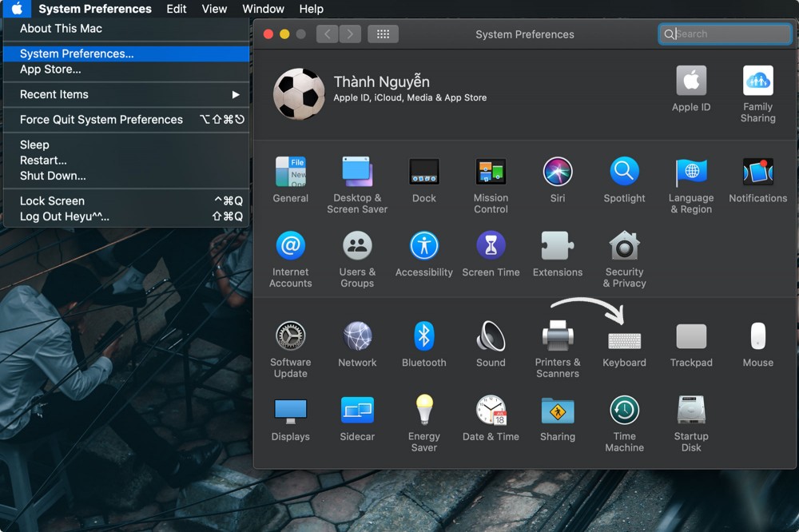The height and width of the screenshot is (532, 799).
Task: Choose Shut Down from the Apple menu
Action: pyautogui.click(x=53, y=176)
